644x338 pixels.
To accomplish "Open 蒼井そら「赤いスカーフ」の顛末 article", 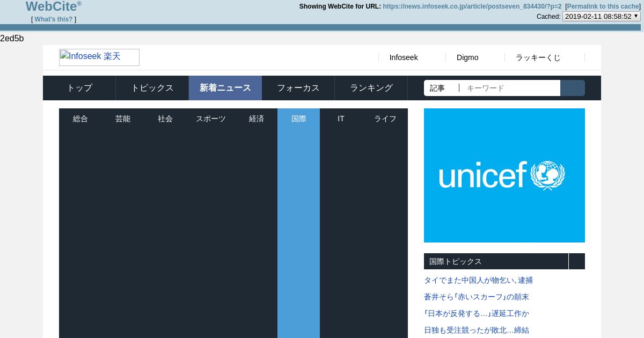I will (x=477, y=297).
